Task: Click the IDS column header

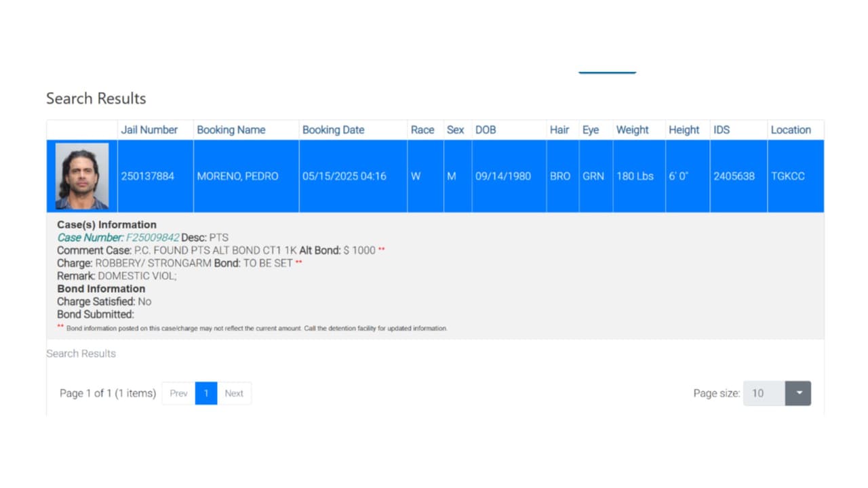Action: [x=722, y=130]
